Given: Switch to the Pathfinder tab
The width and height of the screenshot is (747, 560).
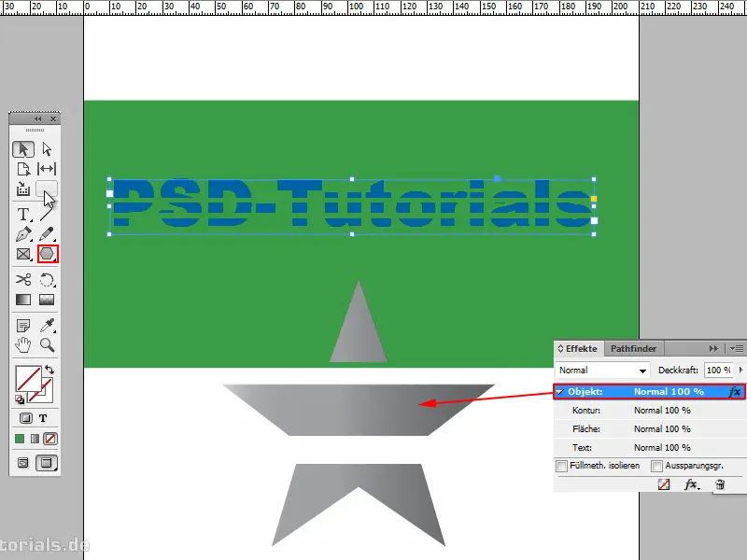Looking at the screenshot, I should click(633, 348).
